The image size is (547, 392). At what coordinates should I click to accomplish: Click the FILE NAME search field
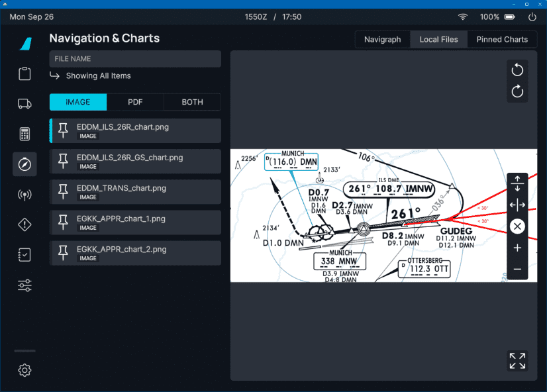(135, 59)
